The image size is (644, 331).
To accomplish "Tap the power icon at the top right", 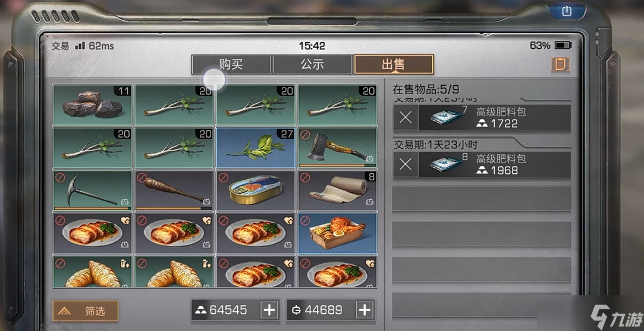I will tap(567, 11).
